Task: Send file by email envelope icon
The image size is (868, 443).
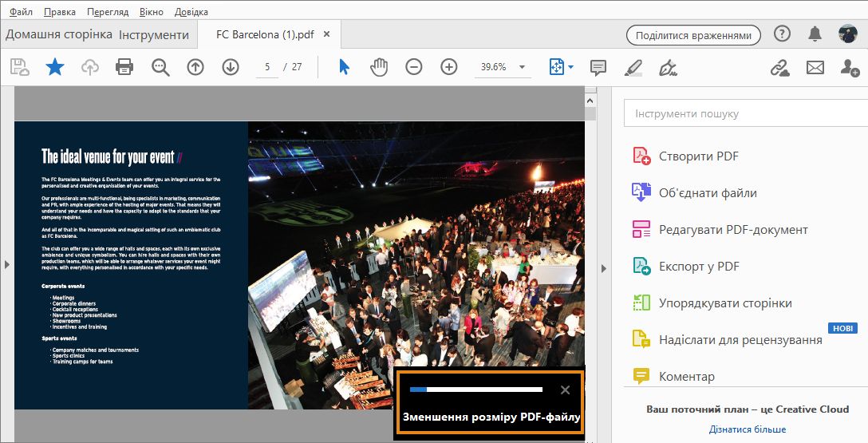Action: point(815,68)
